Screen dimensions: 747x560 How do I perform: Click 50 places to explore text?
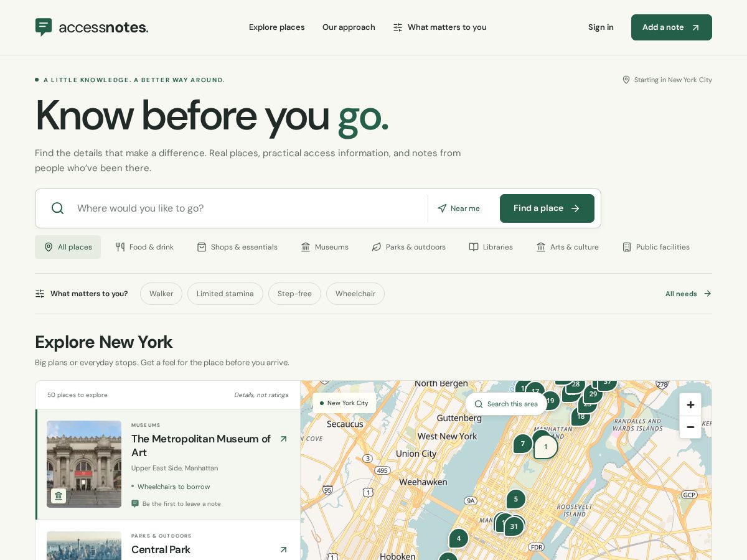coord(77,395)
